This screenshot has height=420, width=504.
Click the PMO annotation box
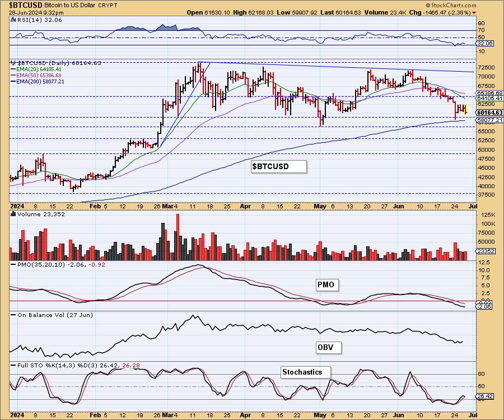tap(327, 284)
